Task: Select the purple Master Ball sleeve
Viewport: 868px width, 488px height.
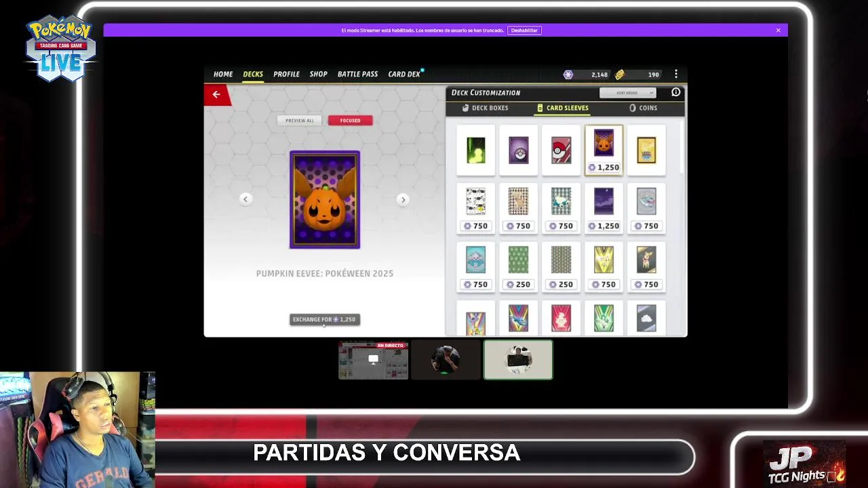Action: (x=519, y=150)
